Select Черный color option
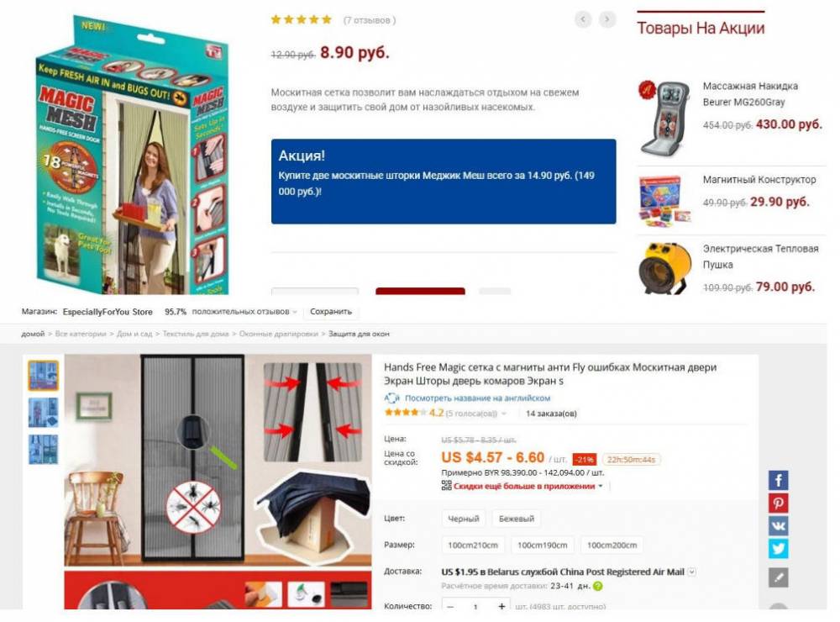840x622 pixels. click(464, 519)
